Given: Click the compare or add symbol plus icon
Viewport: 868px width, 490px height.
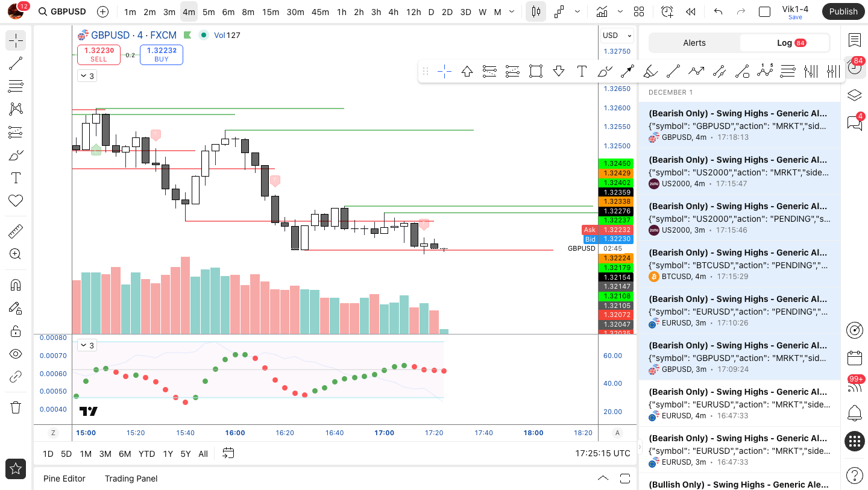Looking at the screenshot, I should click(x=102, y=11).
